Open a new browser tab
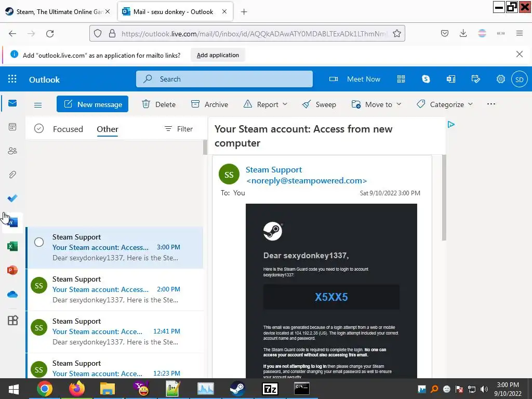The height and width of the screenshot is (399, 532). (244, 12)
